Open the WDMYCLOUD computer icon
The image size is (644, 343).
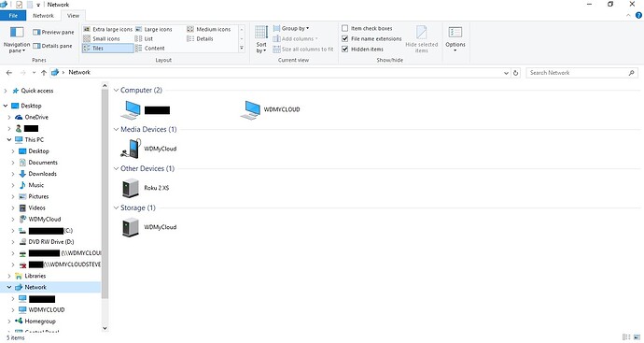click(x=250, y=109)
